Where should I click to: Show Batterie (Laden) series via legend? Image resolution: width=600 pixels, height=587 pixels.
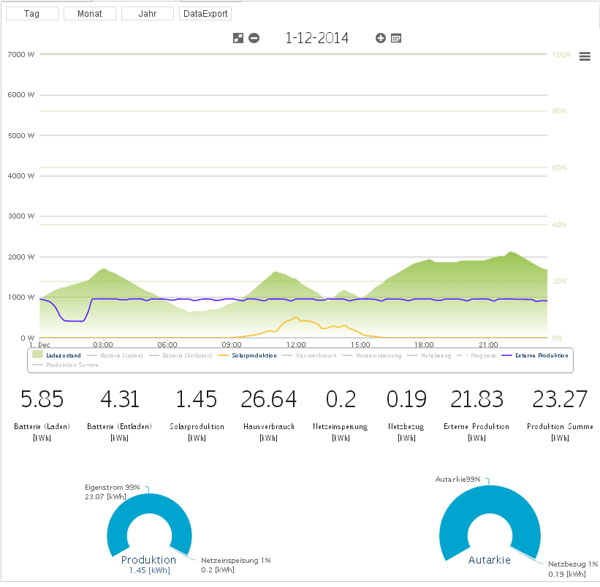coord(122,354)
